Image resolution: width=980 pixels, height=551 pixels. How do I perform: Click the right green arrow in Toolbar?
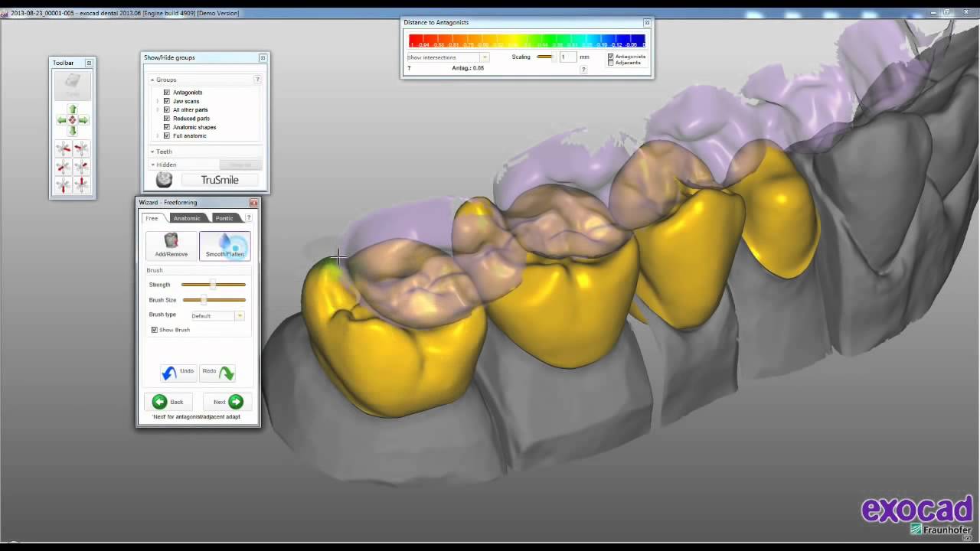coord(83,120)
